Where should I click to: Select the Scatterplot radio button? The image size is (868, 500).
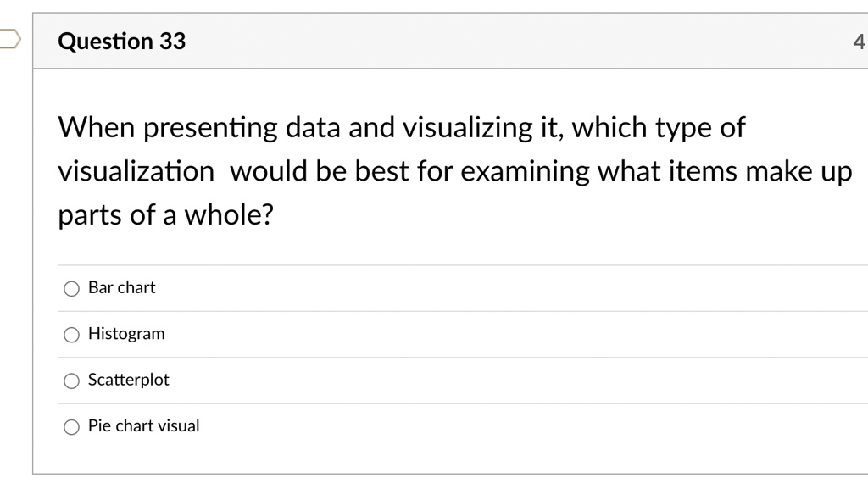[x=71, y=381]
